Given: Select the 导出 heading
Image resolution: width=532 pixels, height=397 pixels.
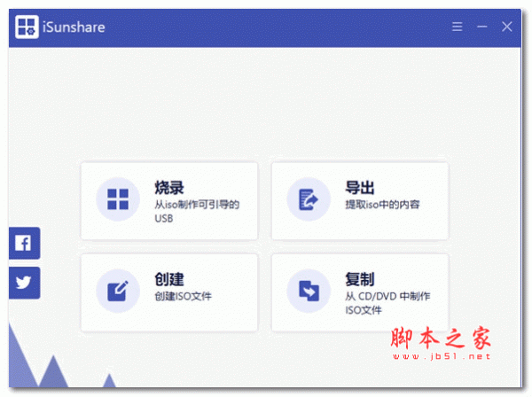Looking at the screenshot, I should 360,188.
